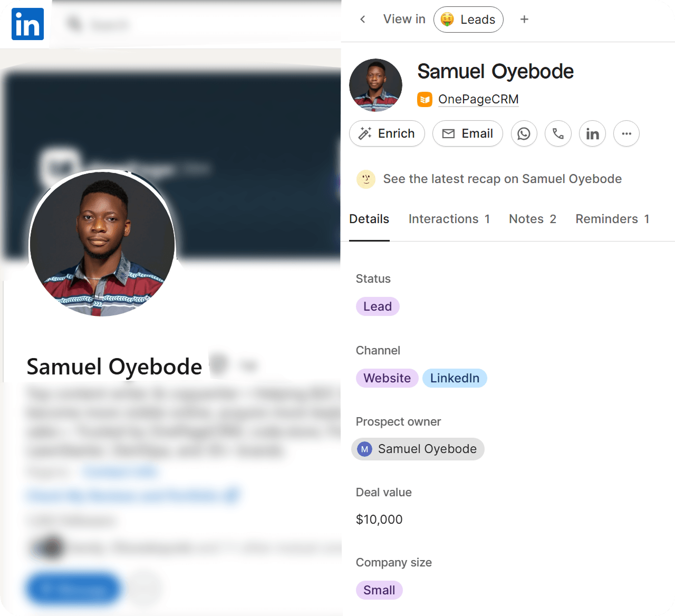Click the Email button
675x616 pixels.
468,133
